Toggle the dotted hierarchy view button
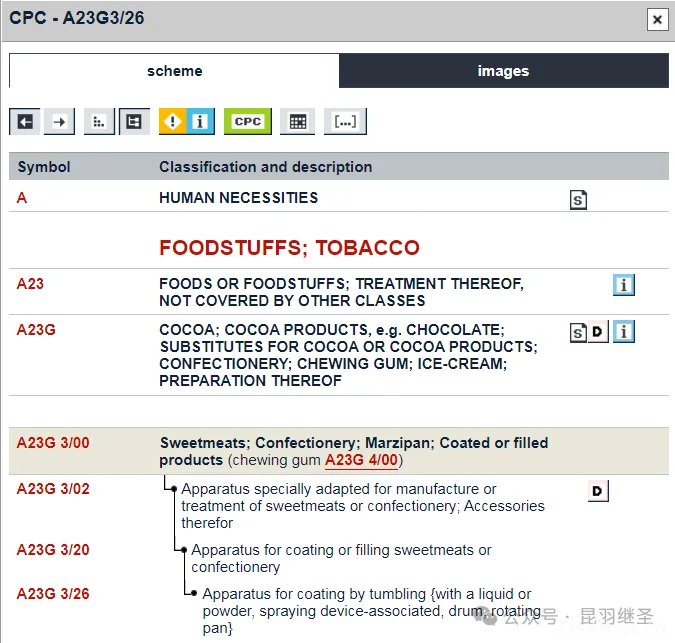This screenshot has width=675, height=643. 99,121
